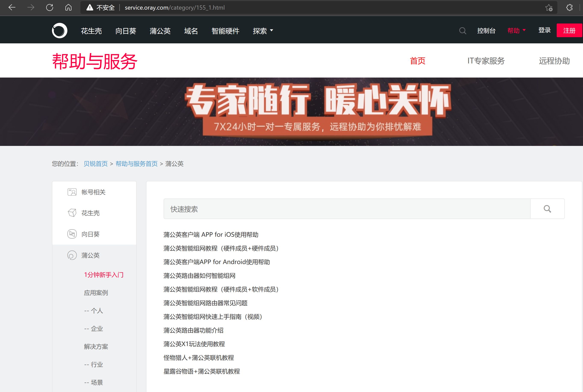Click the 向日葵 sidebar icon
This screenshot has width=583, height=392.
tap(72, 234)
